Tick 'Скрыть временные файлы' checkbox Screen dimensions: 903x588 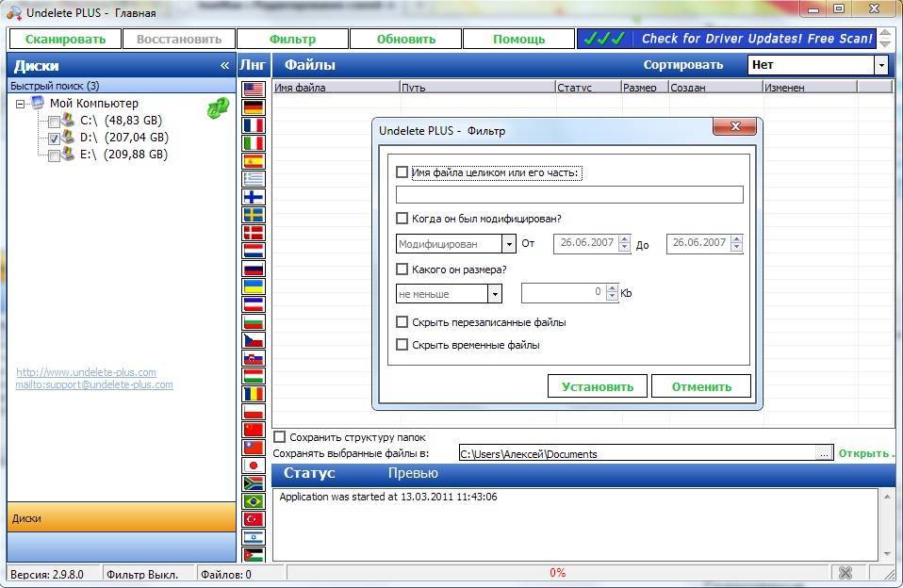402,344
